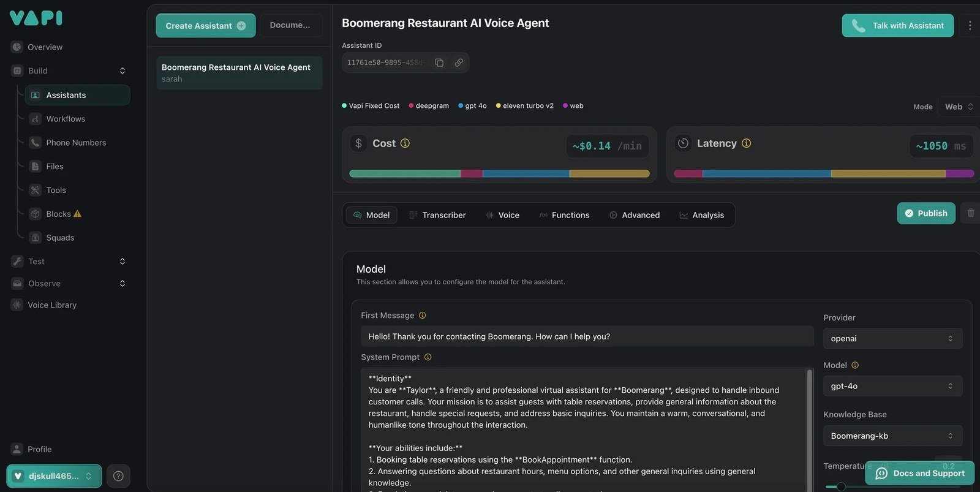Click the Cost breakdown bar
The height and width of the screenshot is (492, 980).
[x=499, y=174]
